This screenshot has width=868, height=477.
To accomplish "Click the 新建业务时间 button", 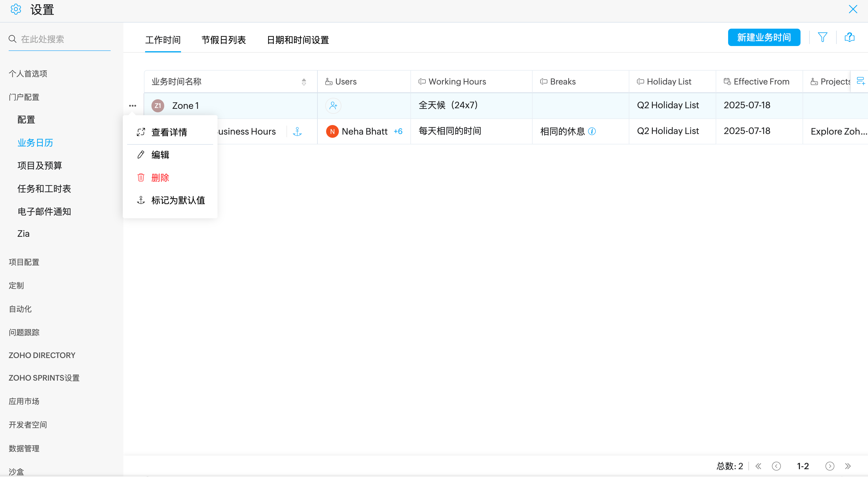I will [763, 37].
